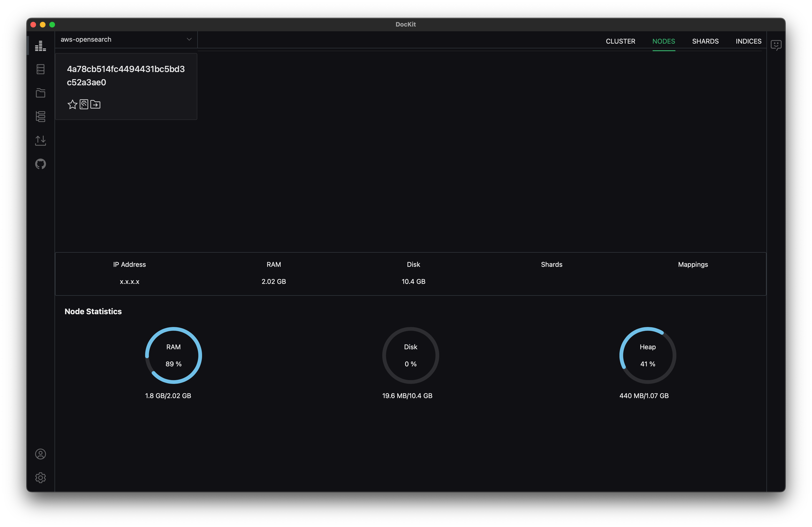Open the cluster manage bar-chart icon

40,46
